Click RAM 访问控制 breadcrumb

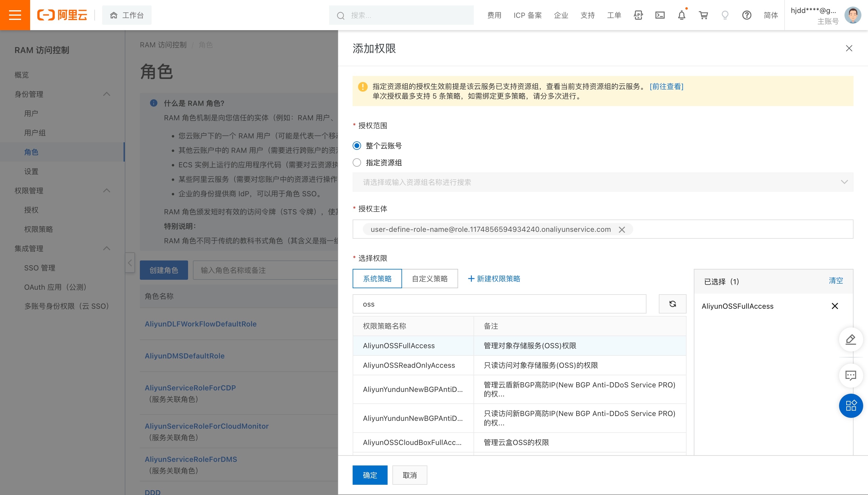coord(163,45)
